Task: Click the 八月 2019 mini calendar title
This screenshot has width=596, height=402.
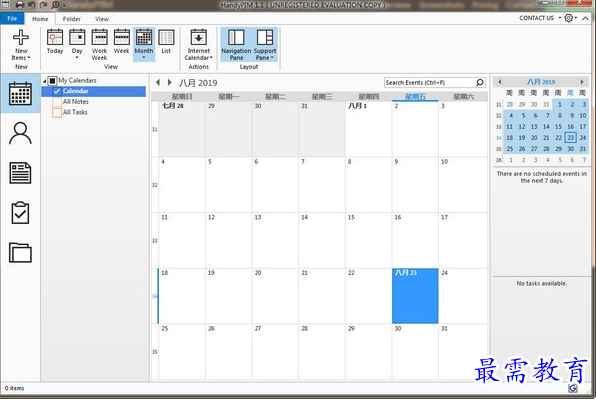Action: [541, 82]
